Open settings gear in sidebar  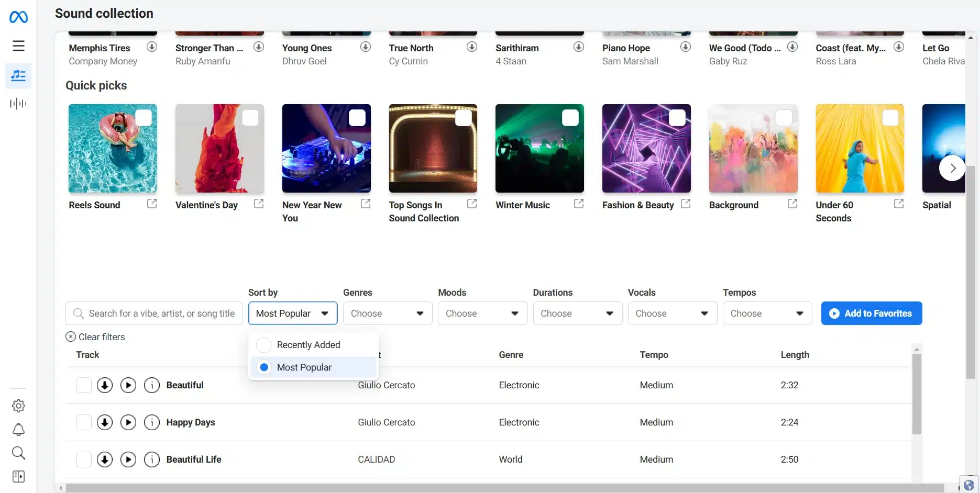click(x=18, y=406)
